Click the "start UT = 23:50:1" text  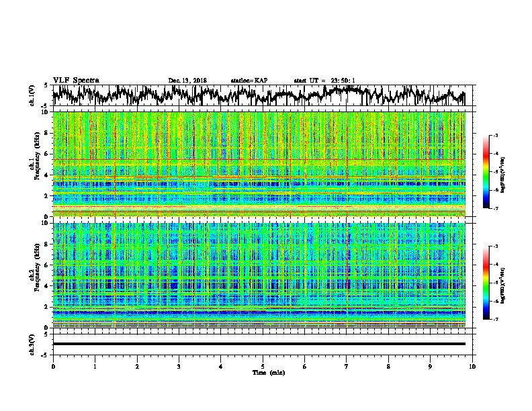coord(324,81)
